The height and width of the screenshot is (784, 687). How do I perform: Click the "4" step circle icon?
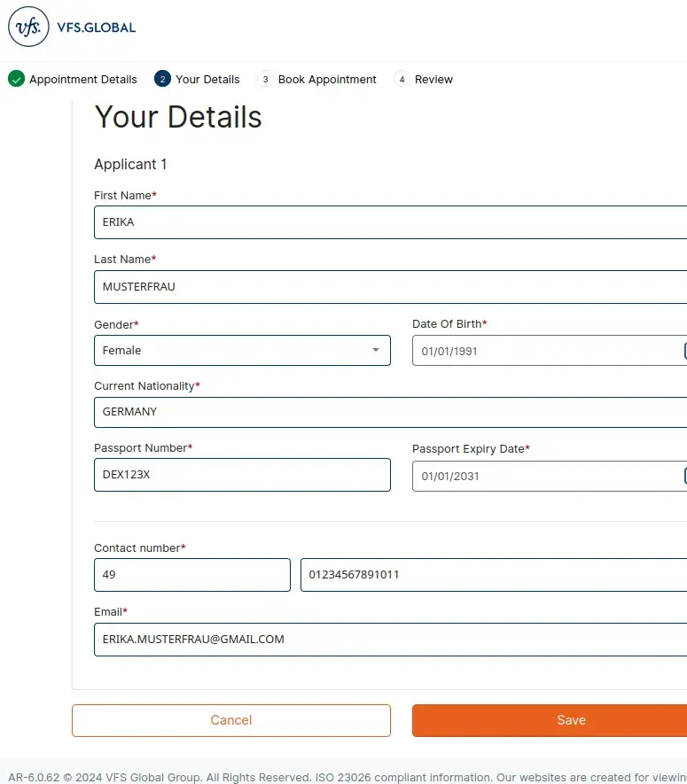pyautogui.click(x=402, y=79)
